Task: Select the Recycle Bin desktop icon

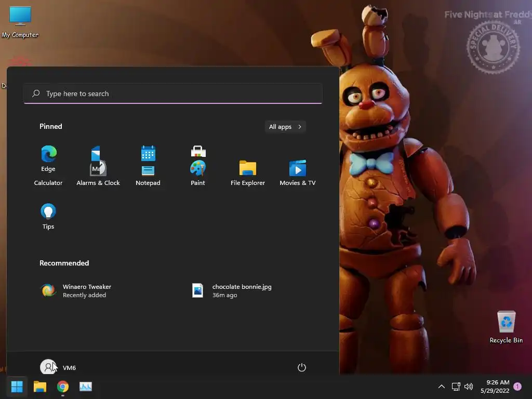Action: click(x=506, y=327)
